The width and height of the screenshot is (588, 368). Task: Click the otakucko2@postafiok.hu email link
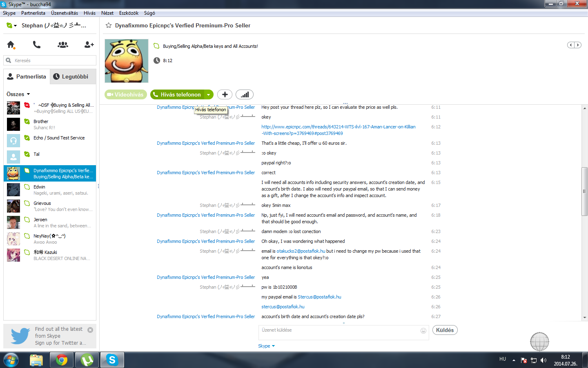point(301,251)
